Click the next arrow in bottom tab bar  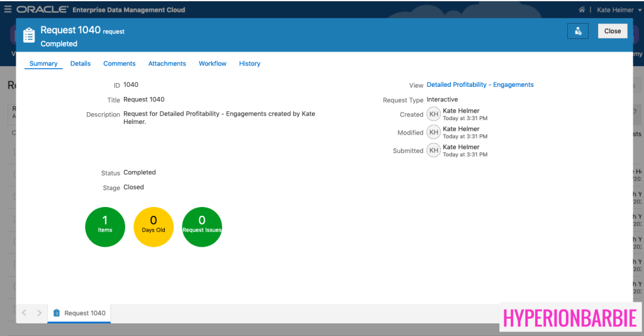[x=39, y=313]
